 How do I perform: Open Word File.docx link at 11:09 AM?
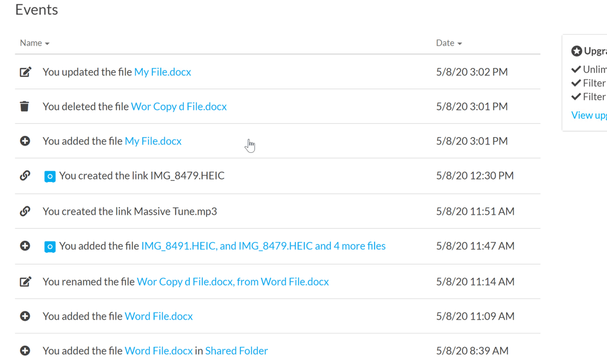[x=158, y=316]
